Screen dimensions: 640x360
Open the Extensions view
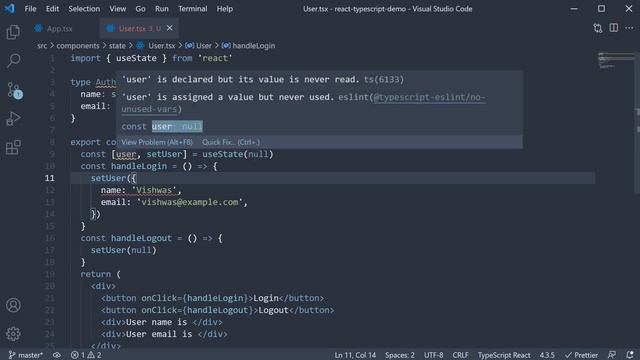point(13,147)
